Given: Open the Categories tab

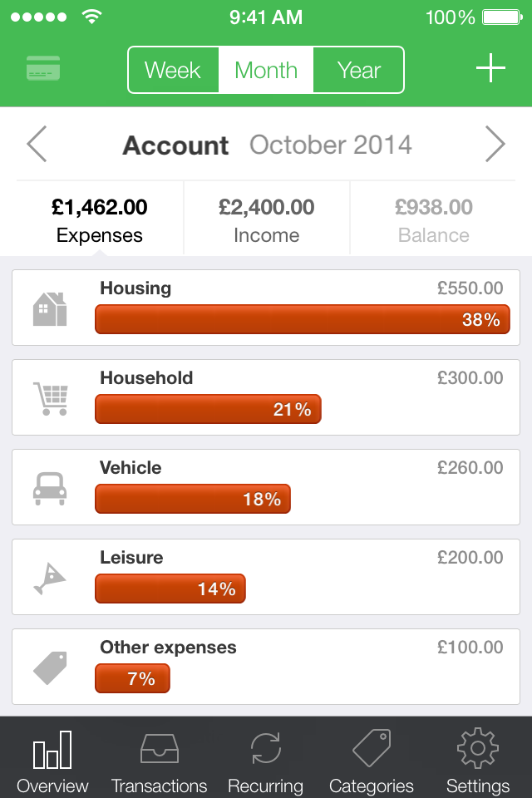Looking at the screenshot, I should pyautogui.click(x=372, y=761).
